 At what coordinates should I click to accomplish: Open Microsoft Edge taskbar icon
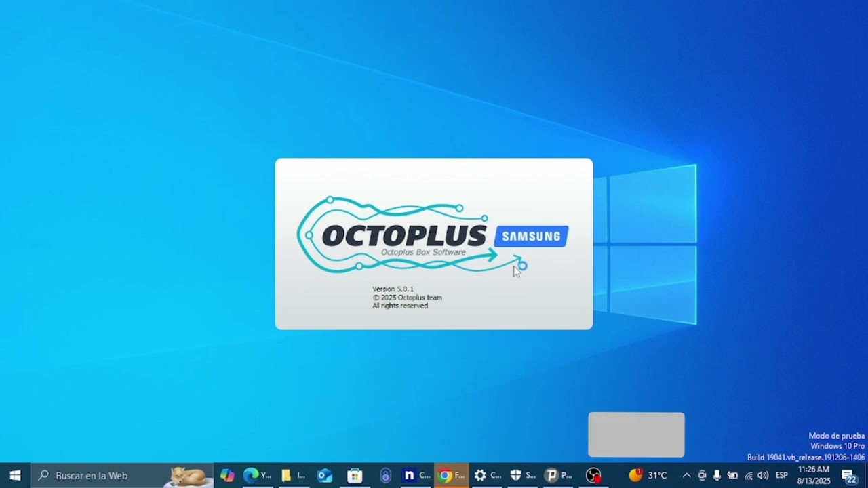point(257,475)
